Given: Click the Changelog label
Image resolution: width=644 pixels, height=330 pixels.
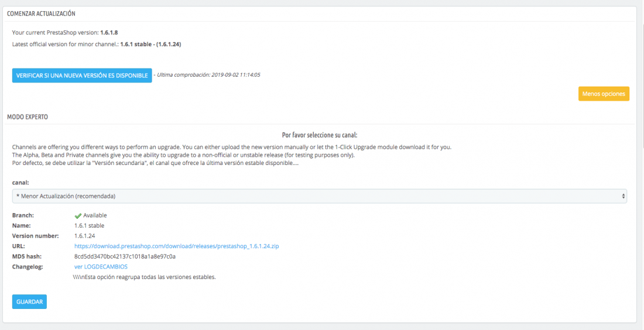Looking at the screenshot, I should point(28,267).
